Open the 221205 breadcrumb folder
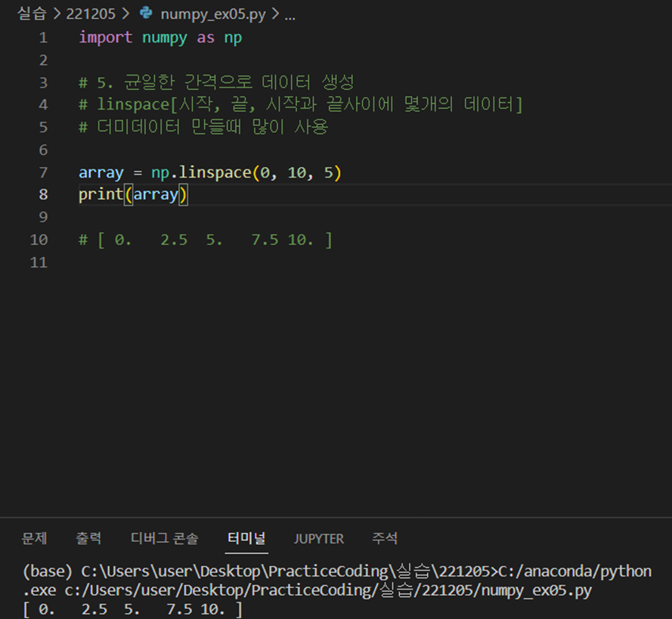672x619 pixels. (91, 14)
